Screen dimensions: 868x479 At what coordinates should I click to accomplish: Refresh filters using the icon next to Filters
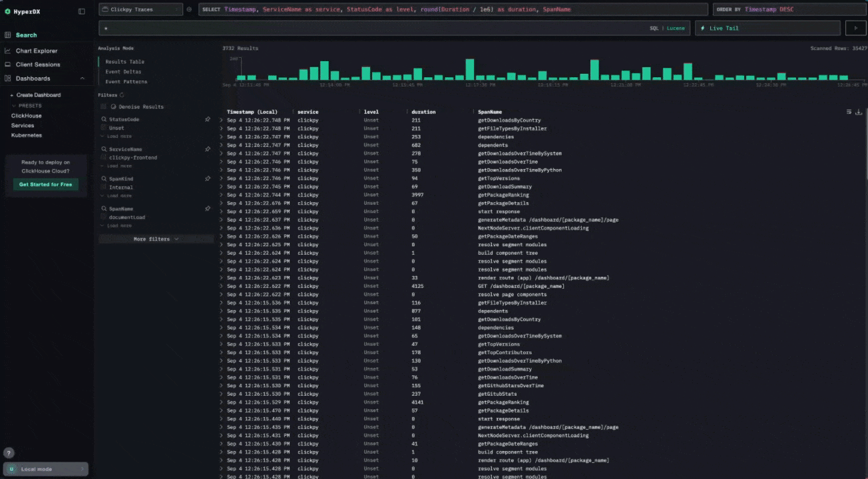point(122,95)
